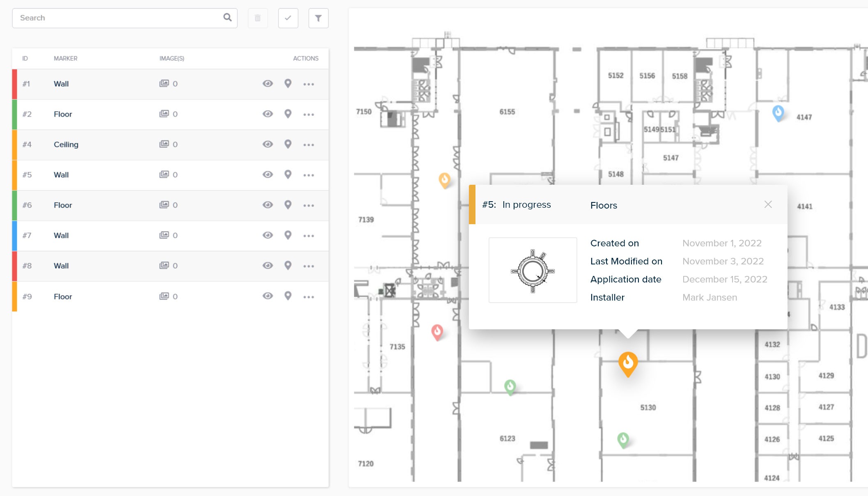This screenshot has width=868, height=496.
Task: Click the location pin for marker #1 Wall
Action: pos(288,84)
